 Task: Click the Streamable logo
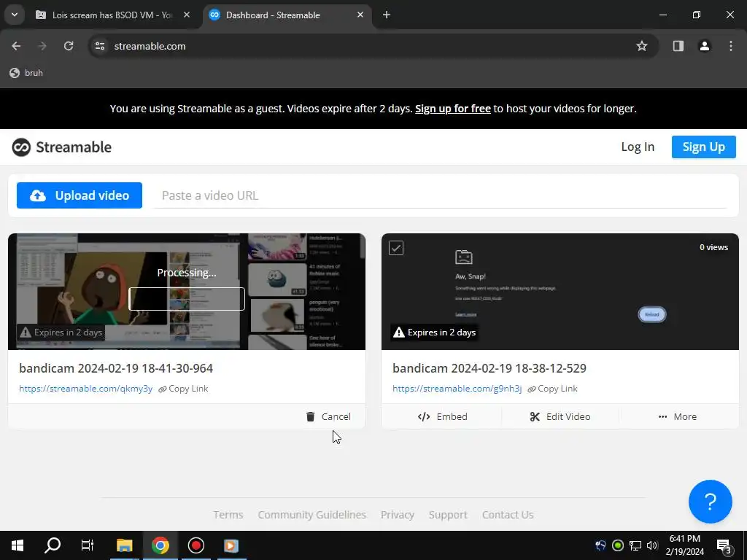(62, 147)
